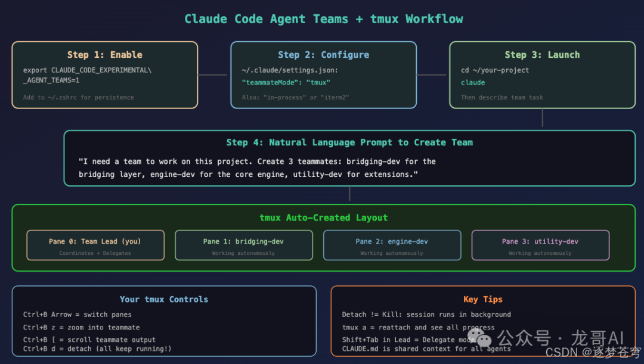Click the "export CLAUDE_CODE_EXPERIMENTAL\" line
644x364 pixels.
pos(87,70)
